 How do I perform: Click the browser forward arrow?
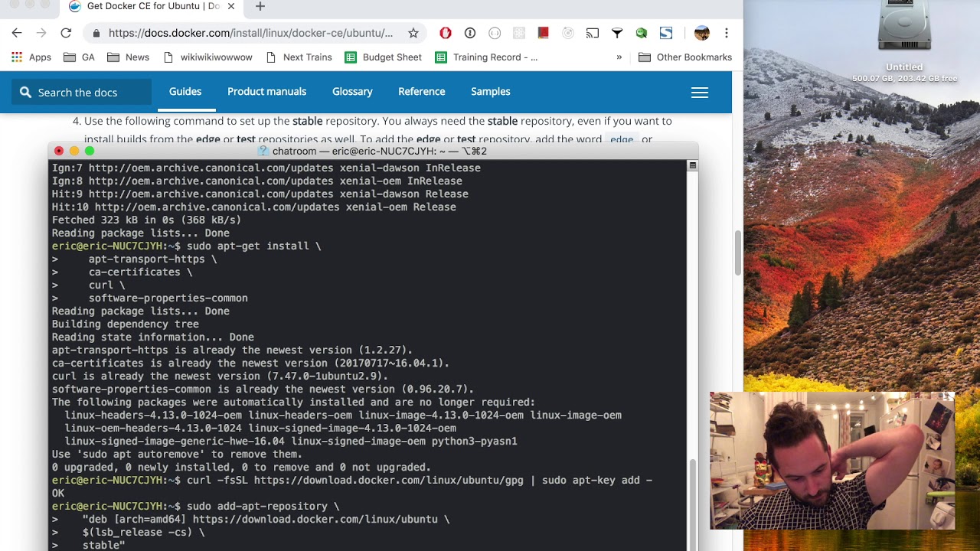[x=41, y=33]
